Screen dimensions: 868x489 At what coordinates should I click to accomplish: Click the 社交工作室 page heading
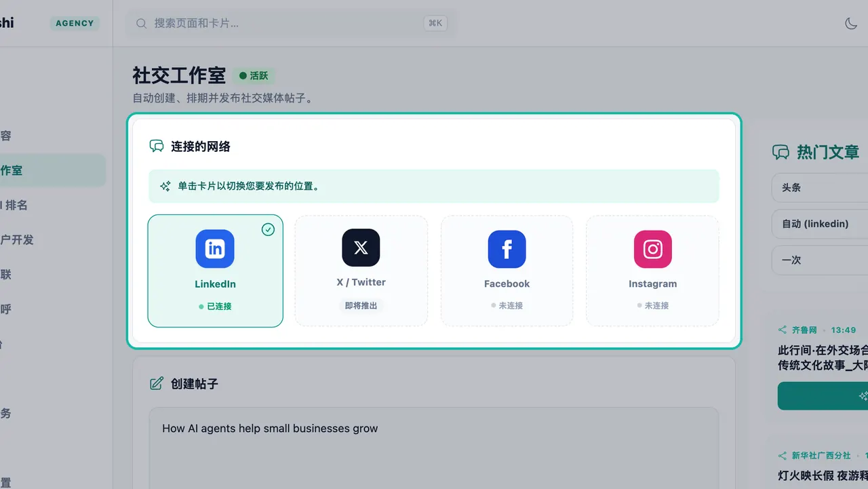point(179,75)
